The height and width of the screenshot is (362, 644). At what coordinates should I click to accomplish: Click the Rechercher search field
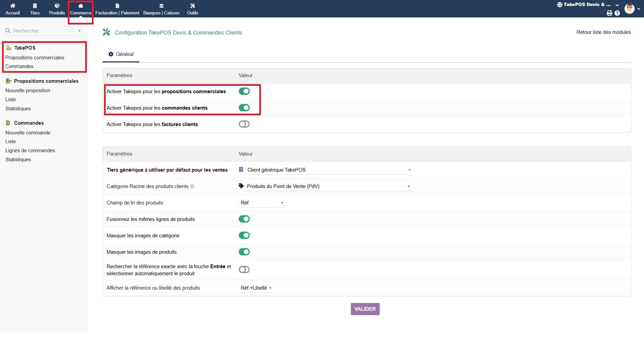click(44, 31)
